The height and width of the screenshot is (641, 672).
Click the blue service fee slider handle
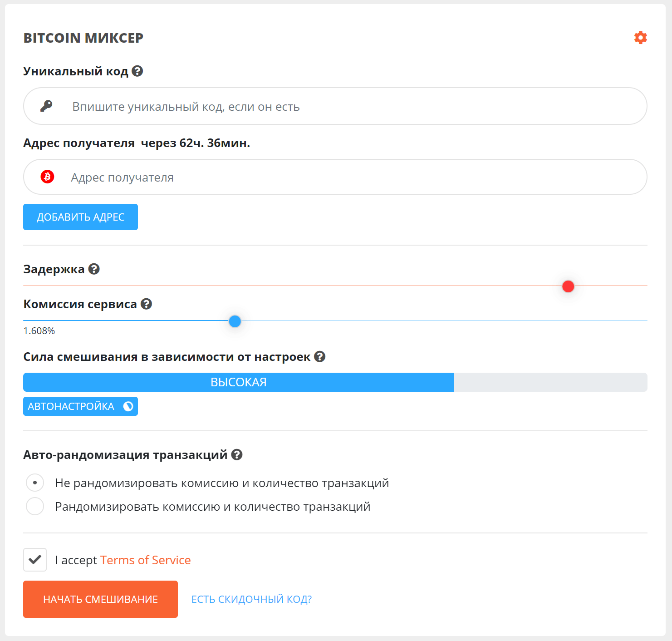[235, 321]
